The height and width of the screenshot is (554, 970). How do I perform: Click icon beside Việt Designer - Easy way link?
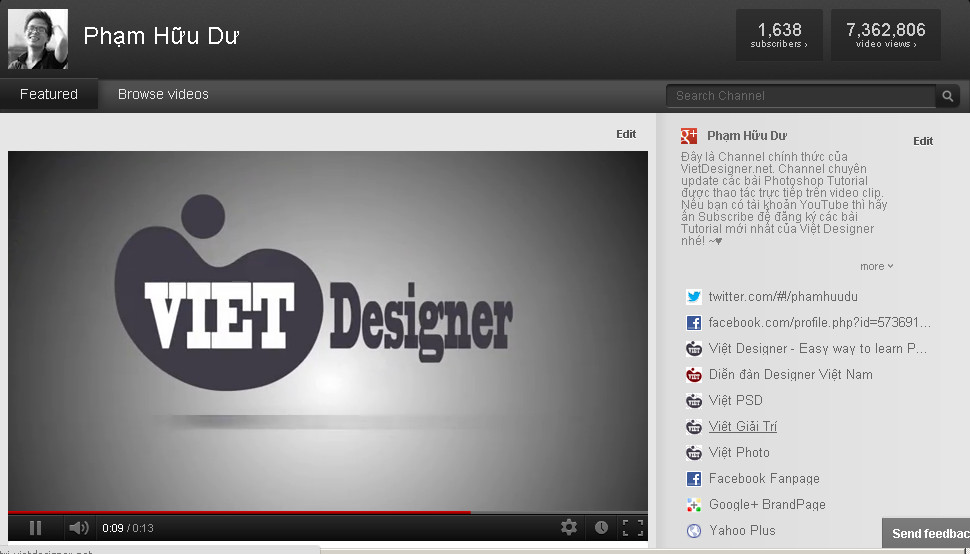[x=693, y=349]
